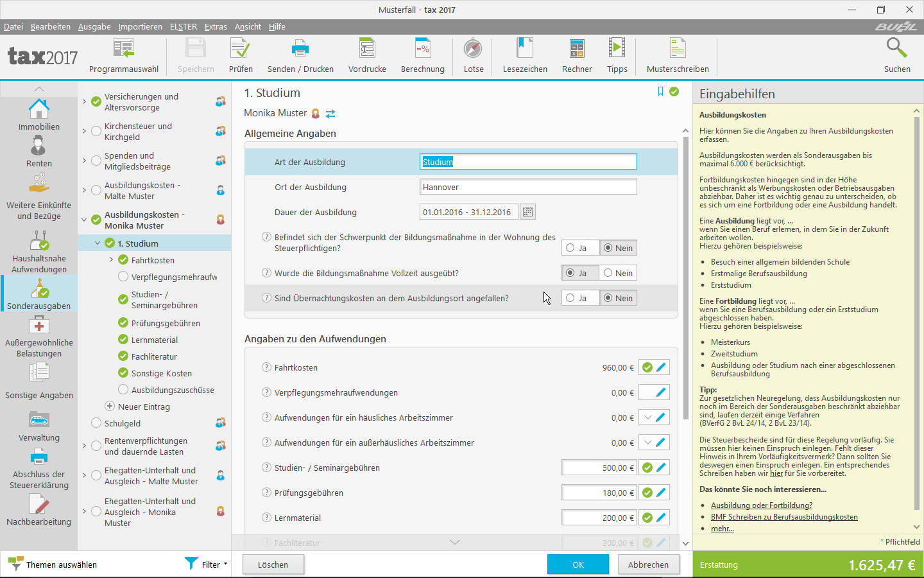Open Musterschreiben
Viewport: 924px width, 578px height.
[x=676, y=55]
